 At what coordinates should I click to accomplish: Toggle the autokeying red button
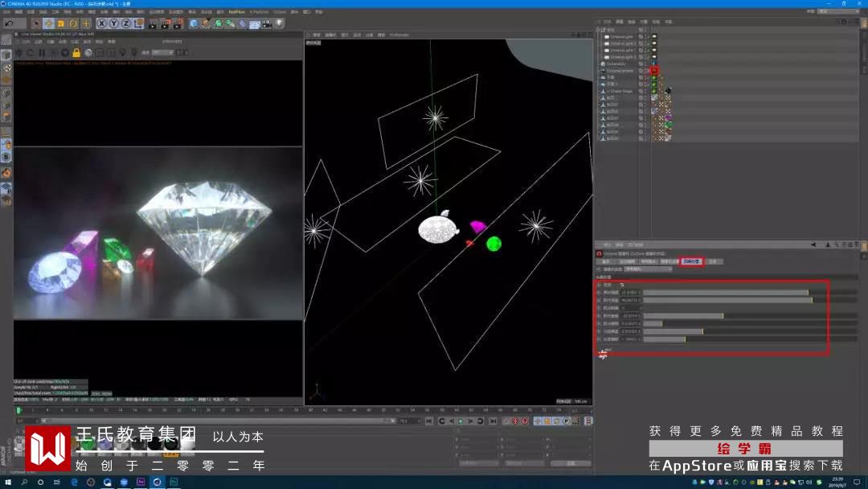[x=515, y=421]
